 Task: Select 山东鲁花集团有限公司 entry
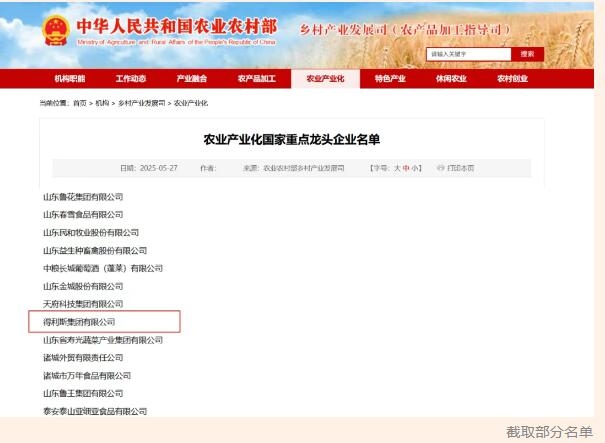tap(83, 197)
